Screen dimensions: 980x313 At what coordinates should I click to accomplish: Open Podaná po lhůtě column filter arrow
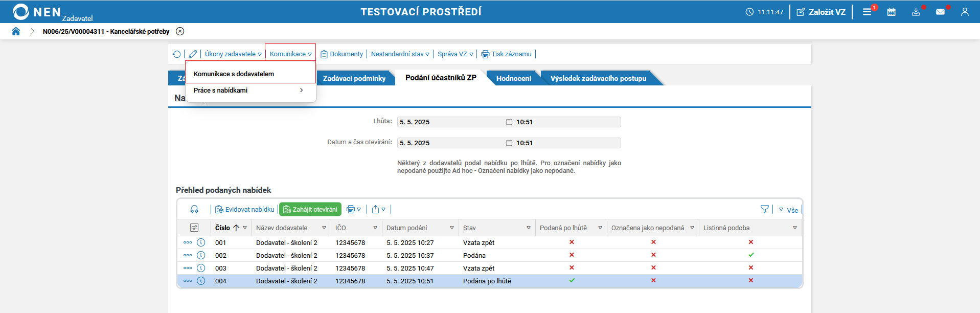pos(600,228)
